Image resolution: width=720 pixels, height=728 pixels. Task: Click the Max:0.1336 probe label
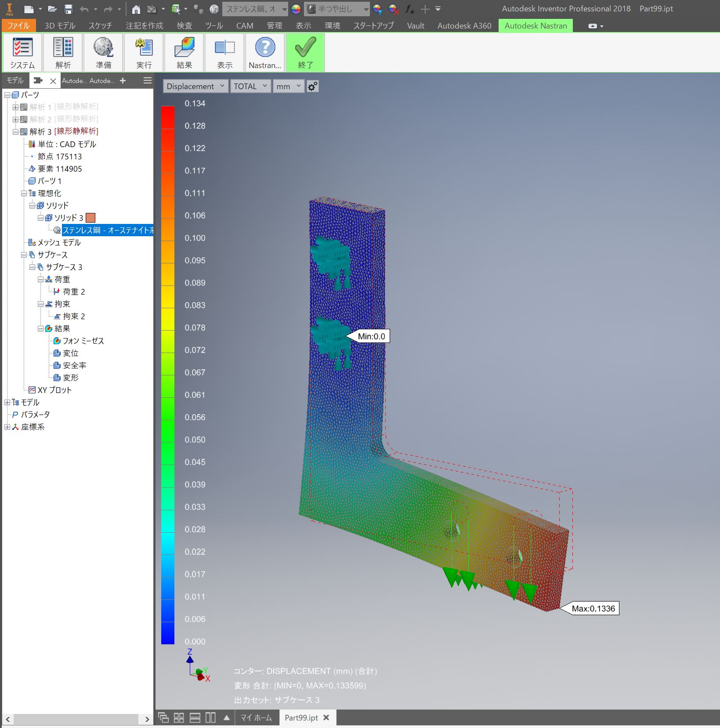(x=593, y=609)
